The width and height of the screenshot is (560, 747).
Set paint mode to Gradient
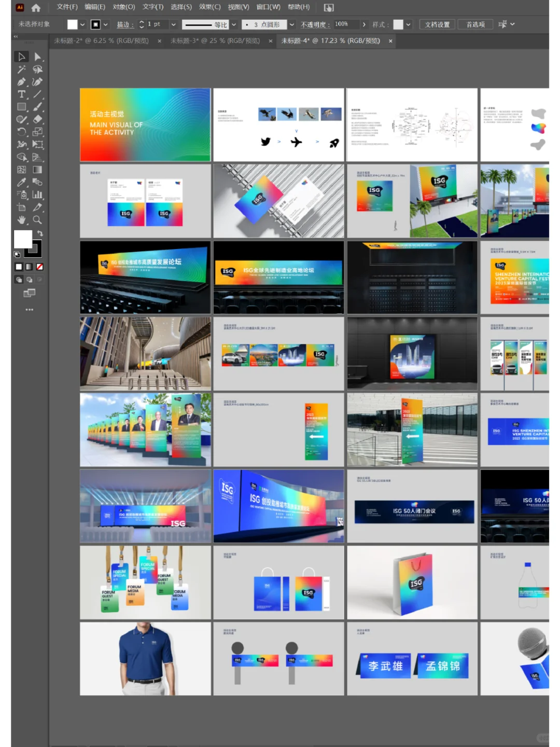(30, 267)
